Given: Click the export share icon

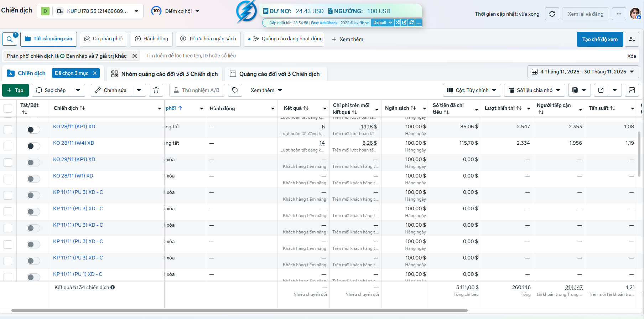Looking at the screenshot, I should 601,90.
